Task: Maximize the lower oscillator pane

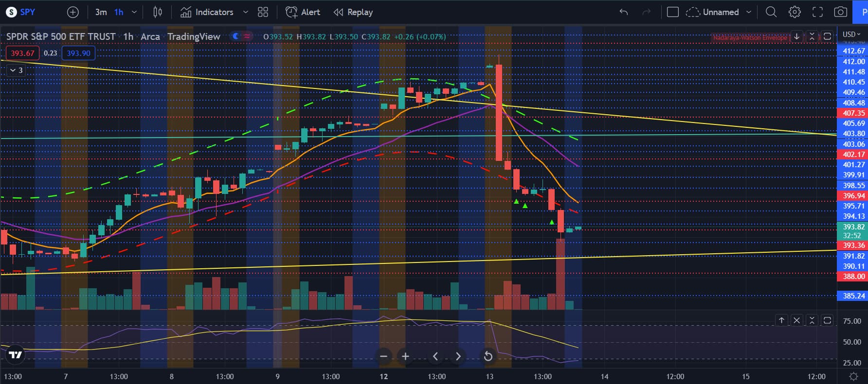Action: coord(827,320)
